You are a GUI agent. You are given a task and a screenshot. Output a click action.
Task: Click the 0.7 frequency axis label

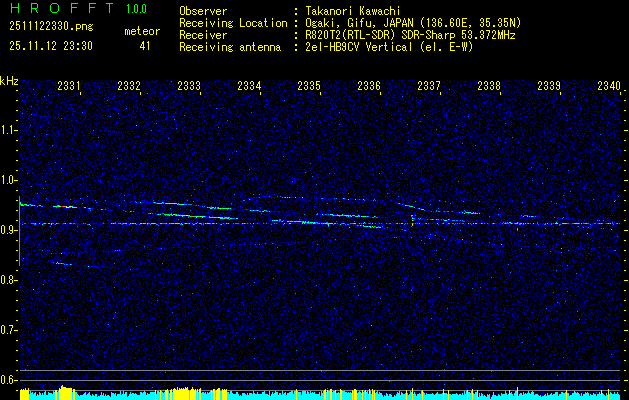[9, 330]
